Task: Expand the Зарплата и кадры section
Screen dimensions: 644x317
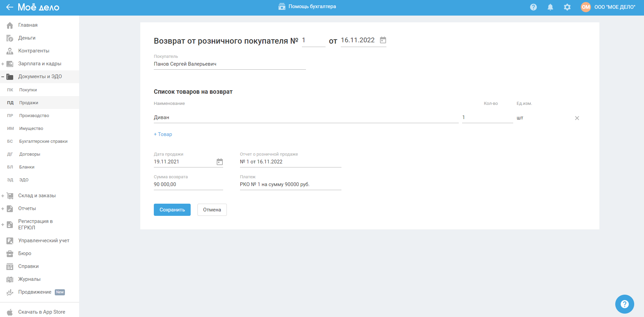Action: click(x=3, y=64)
